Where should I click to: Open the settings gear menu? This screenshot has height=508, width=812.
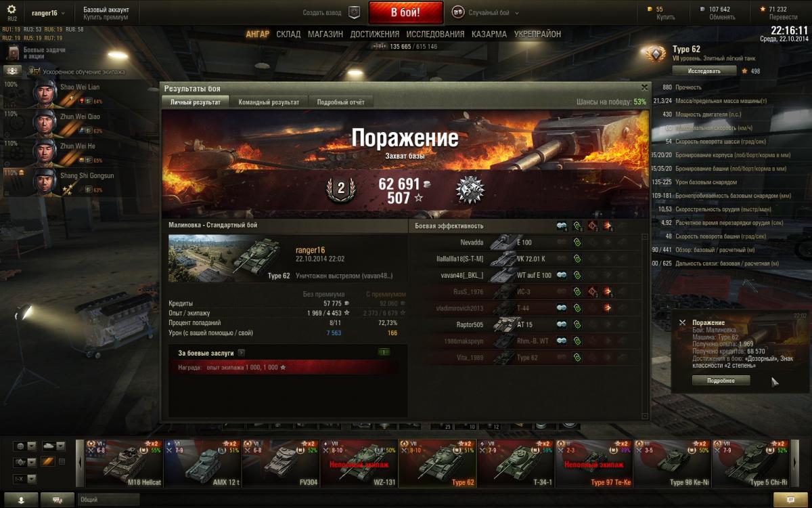click(x=12, y=9)
